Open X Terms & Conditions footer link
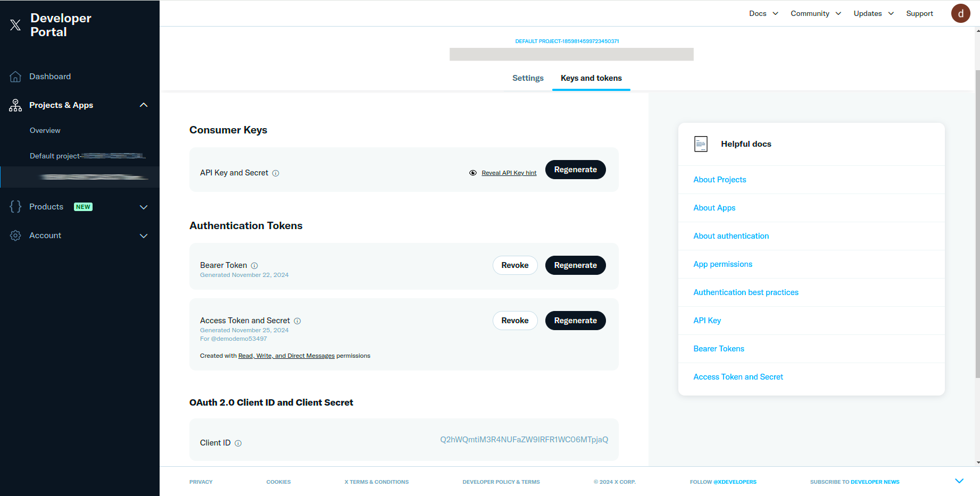 pos(376,482)
